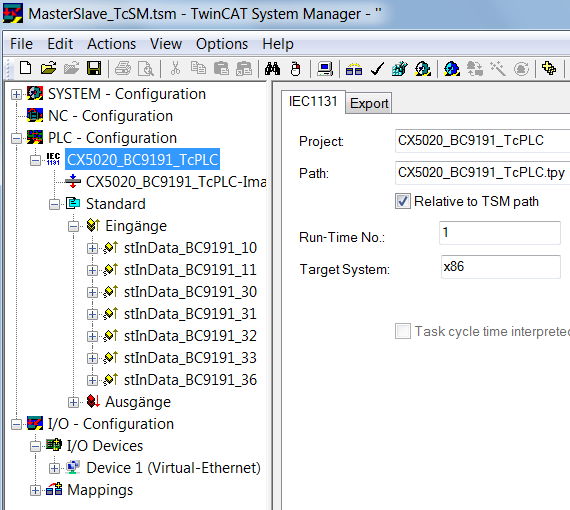Open Print Preview from the toolbar
Viewport: 570px width, 510px height.
coord(146,68)
